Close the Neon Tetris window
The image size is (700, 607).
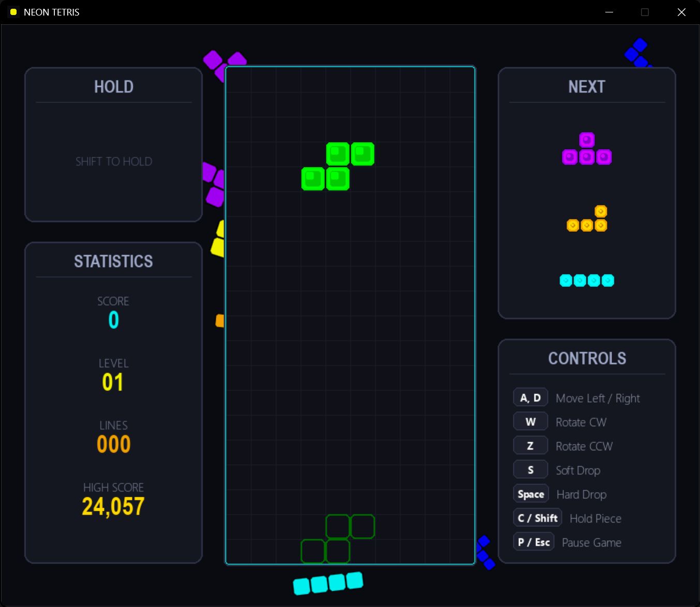tap(681, 12)
